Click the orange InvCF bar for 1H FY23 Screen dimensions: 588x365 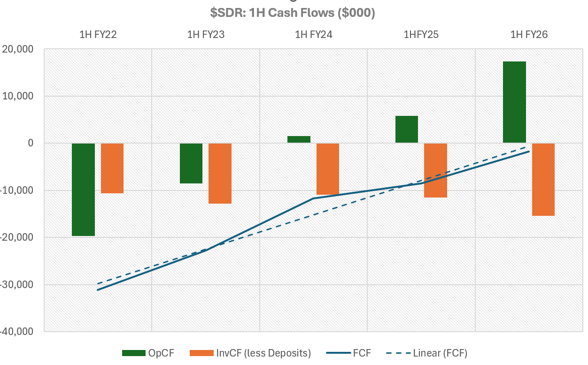[220, 173]
